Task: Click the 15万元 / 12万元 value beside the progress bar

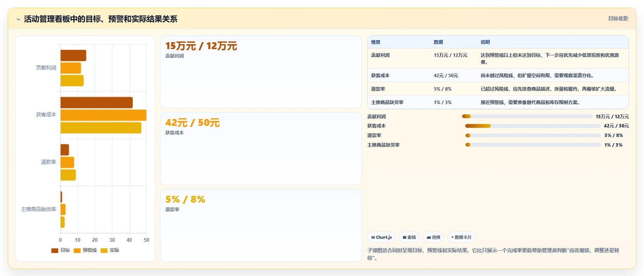Action: pos(612,117)
